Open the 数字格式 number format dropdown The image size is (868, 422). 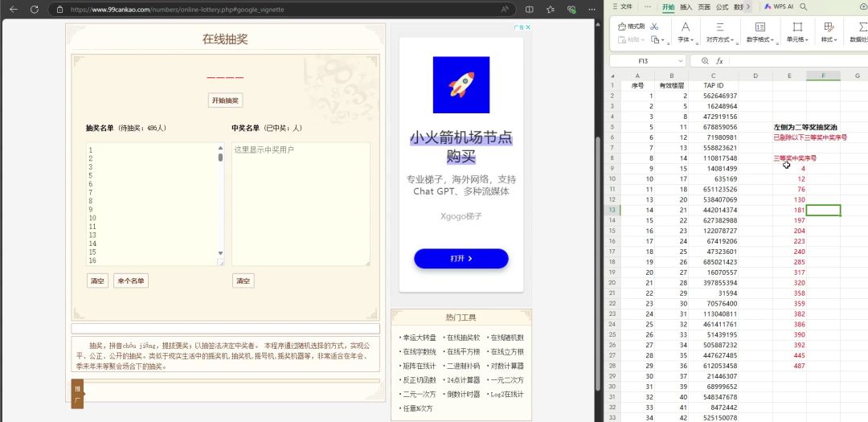[759, 39]
